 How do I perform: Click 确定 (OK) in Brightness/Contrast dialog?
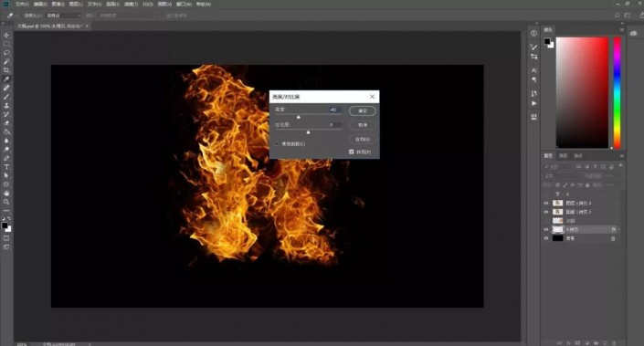pos(363,110)
